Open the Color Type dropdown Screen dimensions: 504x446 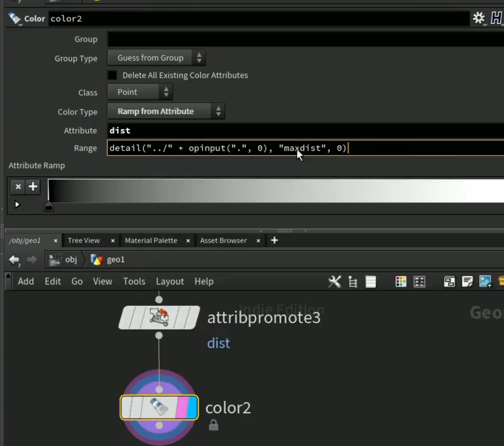[x=166, y=111]
